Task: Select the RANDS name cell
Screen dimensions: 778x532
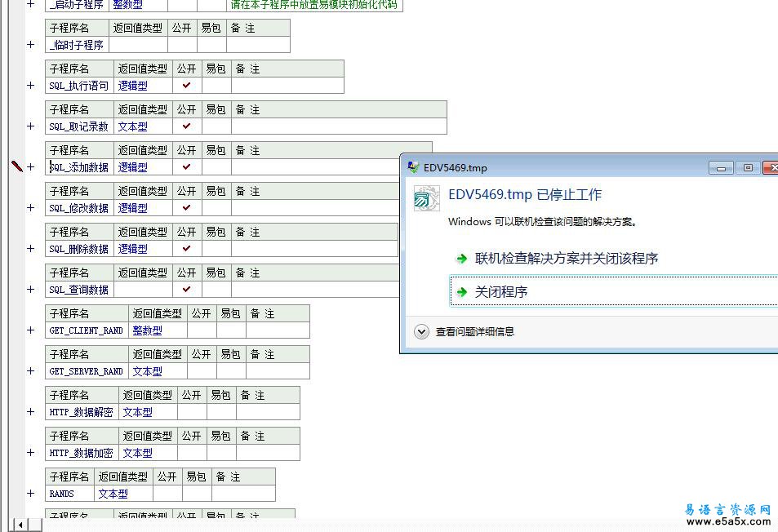Action: [x=69, y=494]
